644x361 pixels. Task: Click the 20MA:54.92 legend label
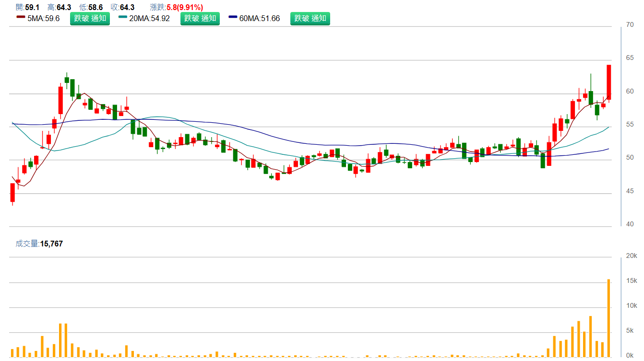tap(150, 19)
